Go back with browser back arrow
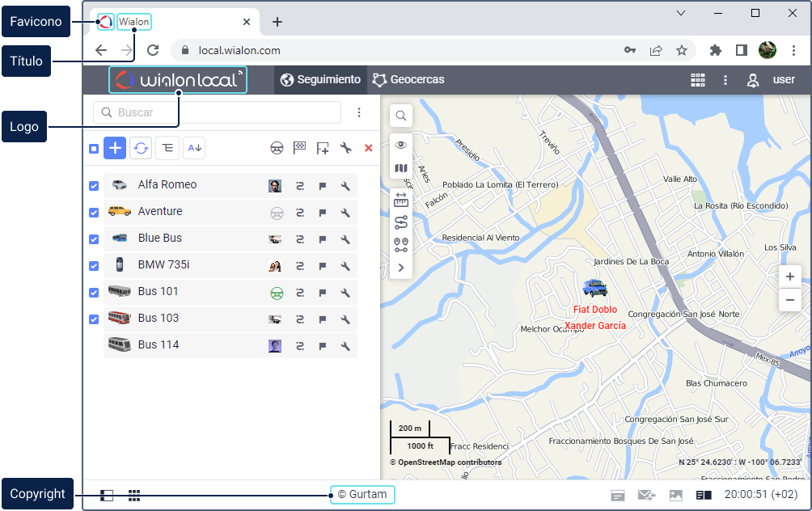Image resolution: width=812 pixels, height=511 pixels. click(x=102, y=50)
